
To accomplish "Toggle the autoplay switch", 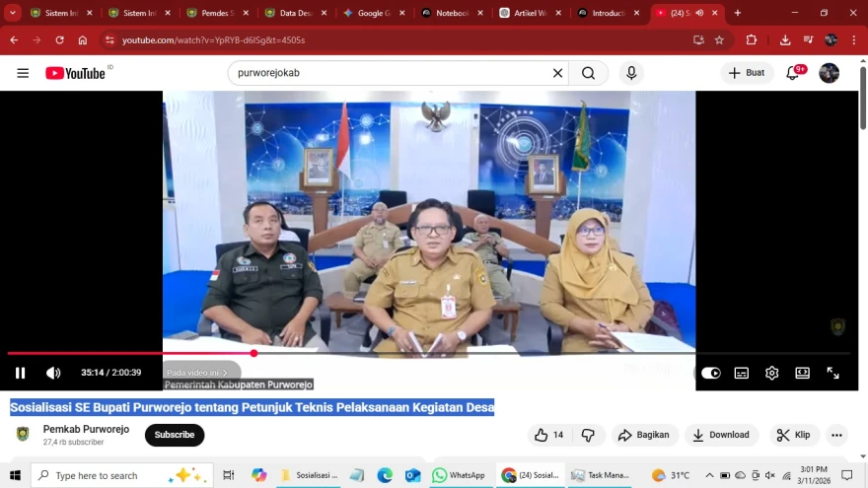I will tap(710, 373).
